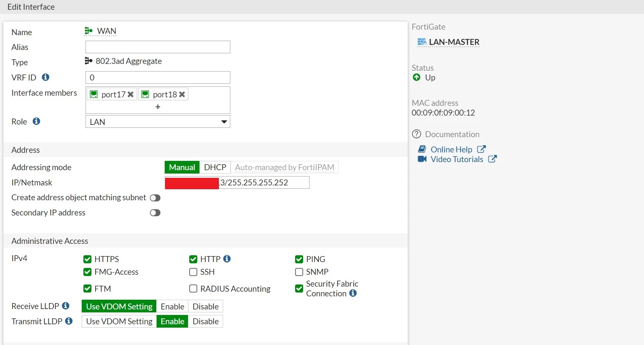
Task: Click the 802.3ad Aggregate type icon
Action: pos(88,61)
